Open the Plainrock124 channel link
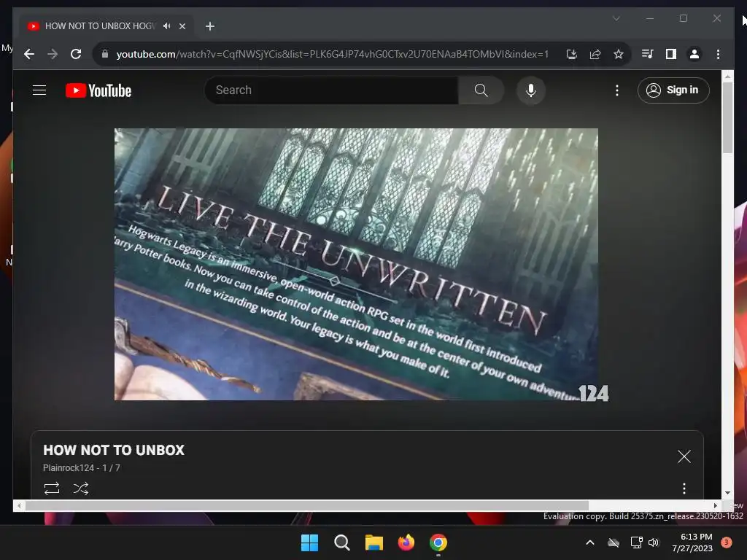Screen dimensions: 747x560 tap(68, 468)
